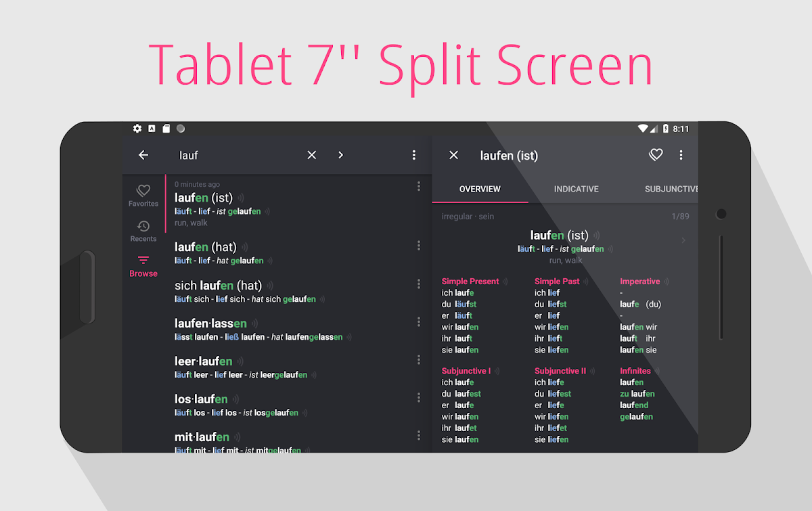Switch to the Subjunctive tab
The width and height of the screenshot is (812, 511).
tap(670, 189)
